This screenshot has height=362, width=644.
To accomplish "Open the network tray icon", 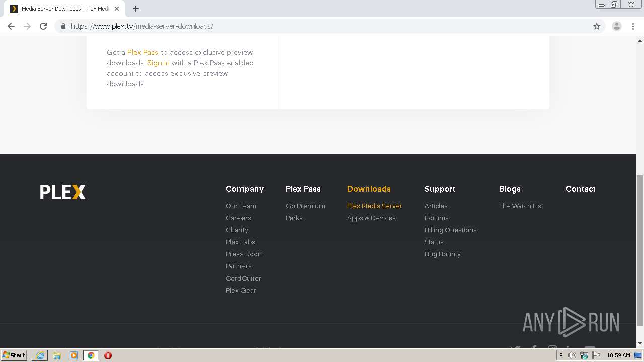I will click(584, 355).
